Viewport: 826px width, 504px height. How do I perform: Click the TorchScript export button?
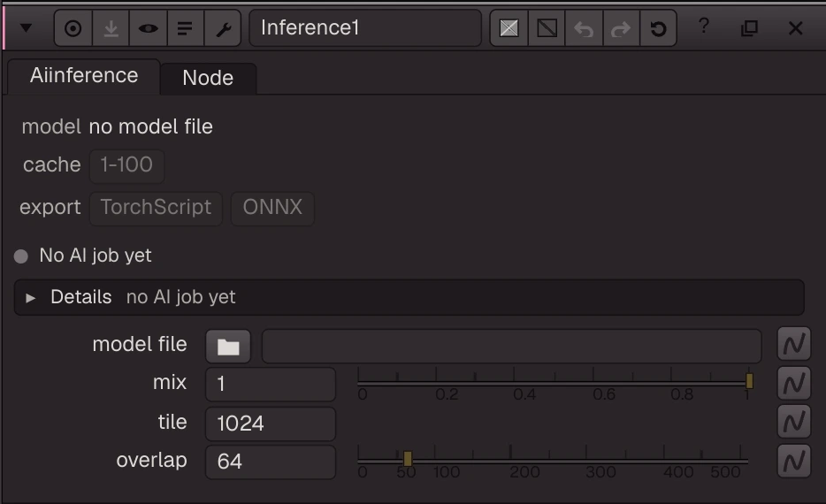(156, 208)
